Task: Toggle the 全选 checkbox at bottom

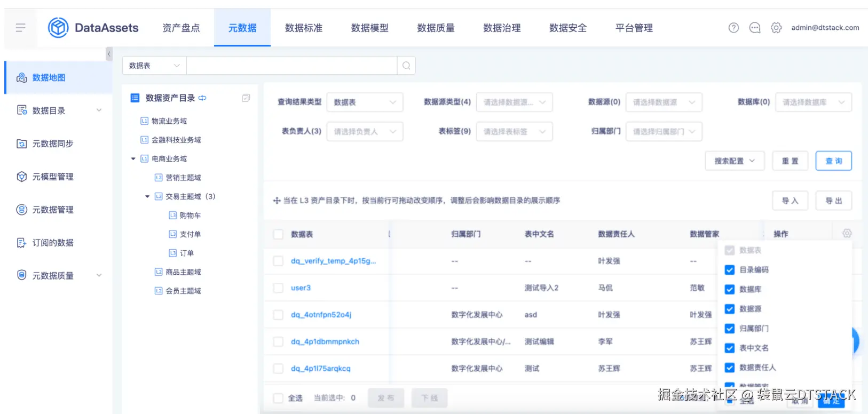Action: pyautogui.click(x=278, y=398)
